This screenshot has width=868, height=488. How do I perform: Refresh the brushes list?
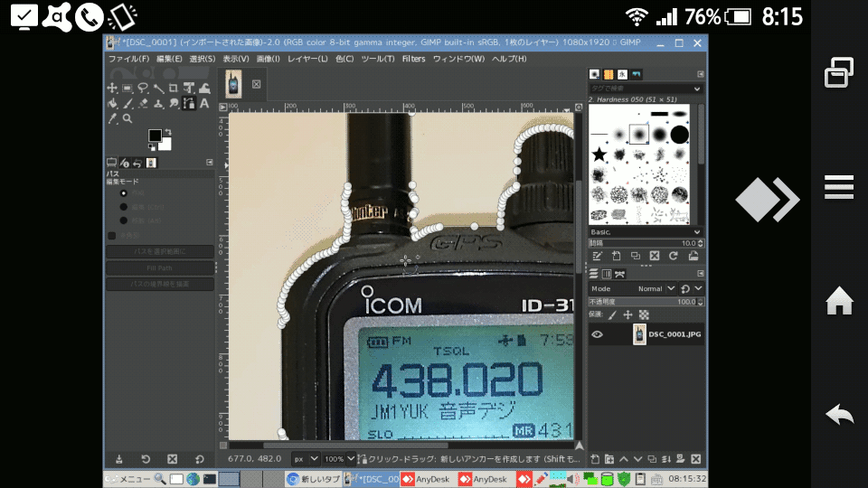(674, 256)
